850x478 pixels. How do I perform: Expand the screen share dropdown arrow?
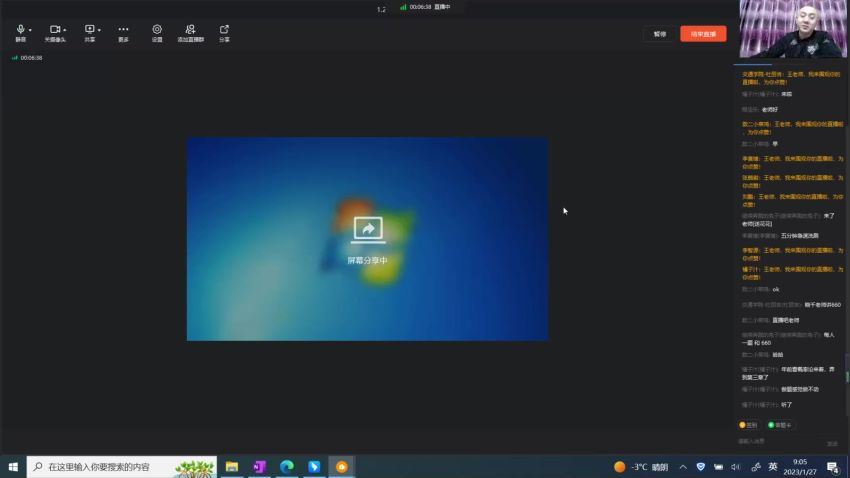(99, 30)
